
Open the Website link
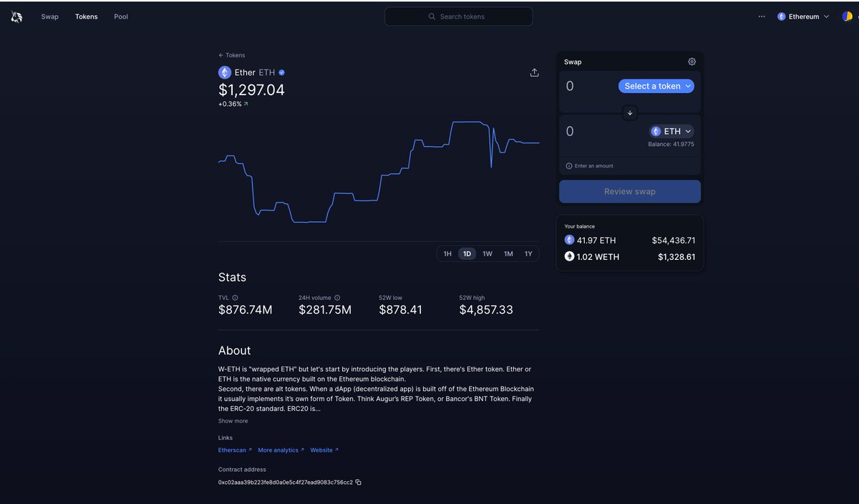[324, 450]
